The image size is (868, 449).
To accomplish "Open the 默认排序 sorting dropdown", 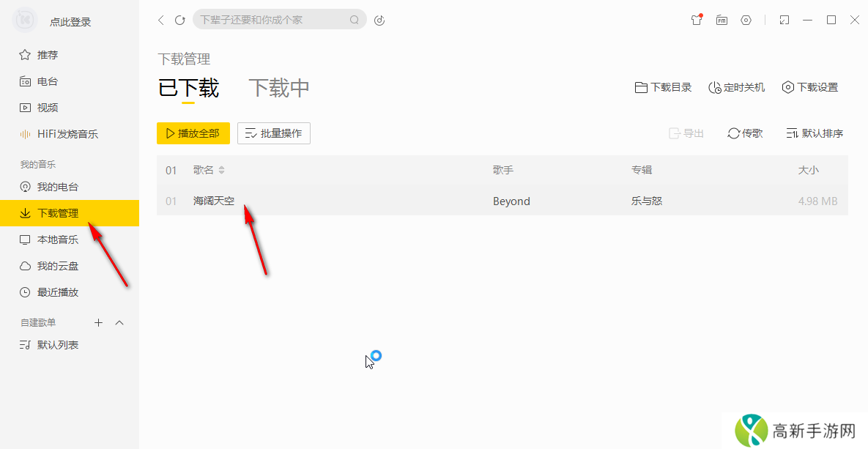I will tap(814, 133).
